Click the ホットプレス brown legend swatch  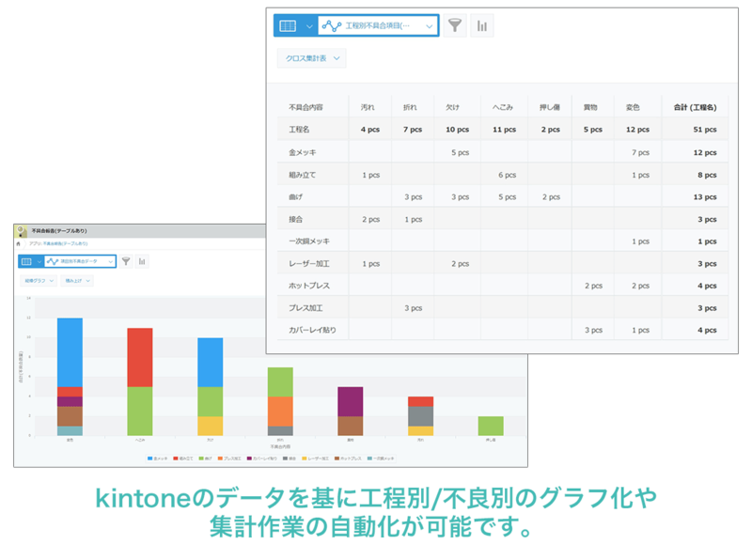pyautogui.click(x=337, y=459)
